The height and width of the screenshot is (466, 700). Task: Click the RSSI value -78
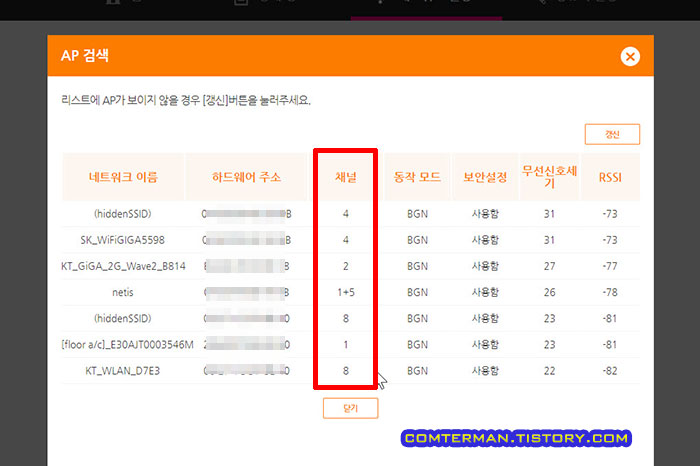610,292
